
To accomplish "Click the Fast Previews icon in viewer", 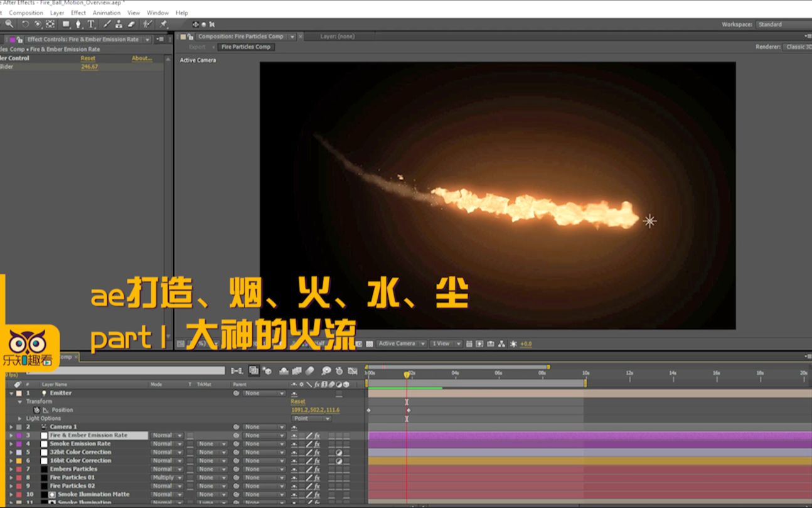I will point(480,343).
